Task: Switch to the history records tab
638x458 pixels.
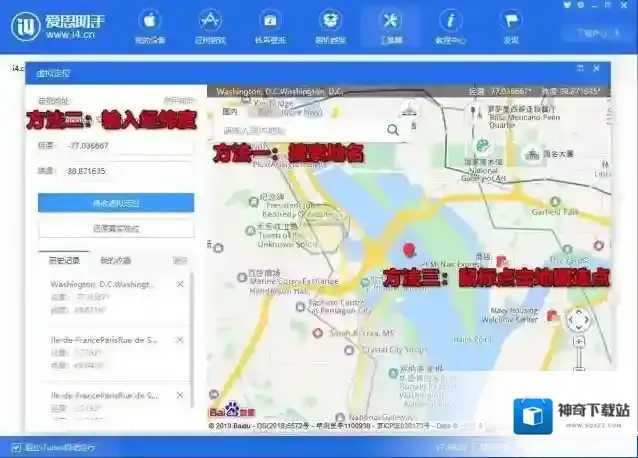Action: [x=62, y=260]
